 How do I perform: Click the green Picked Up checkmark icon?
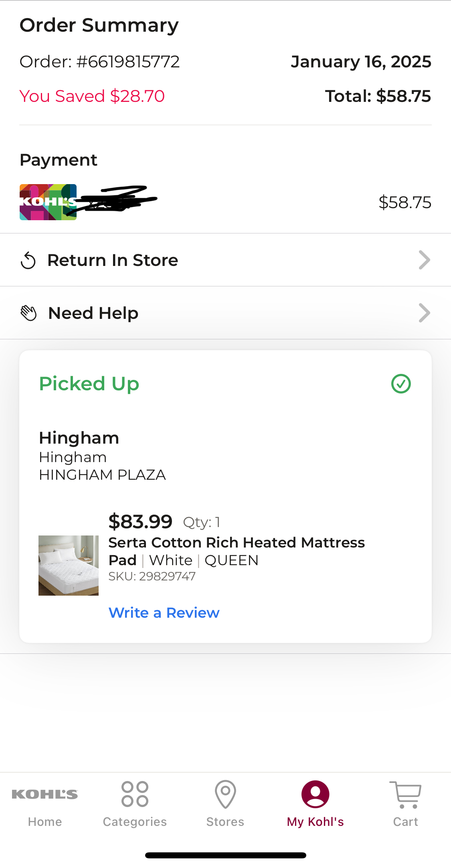[401, 384]
